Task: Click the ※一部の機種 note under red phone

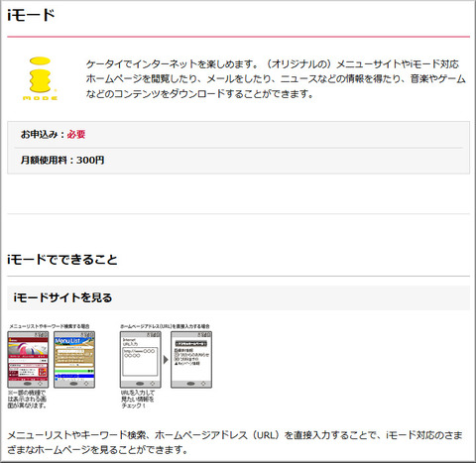Action: [x=27, y=400]
